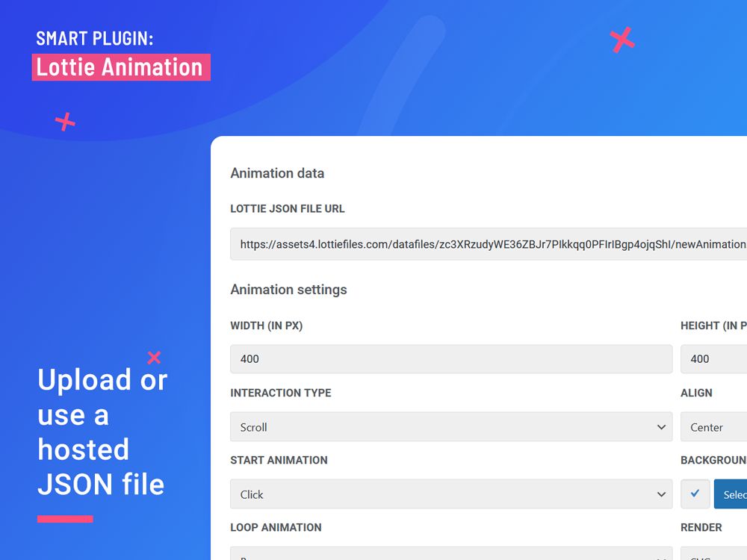Open the Loop Animation dropdown
Viewport: 747px width, 560px height.
[x=451, y=553]
